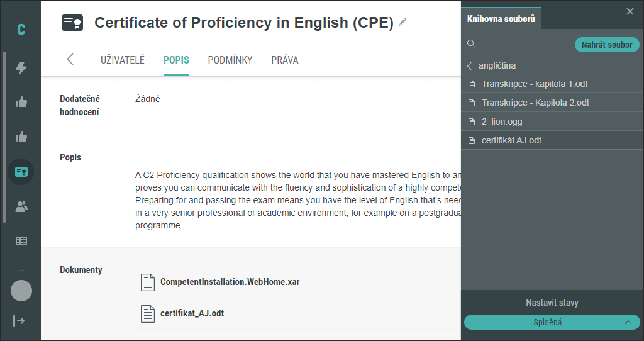The width and height of the screenshot is (644, 341).
Task: Open the PRÁVA tab
Action: (285, 60)
